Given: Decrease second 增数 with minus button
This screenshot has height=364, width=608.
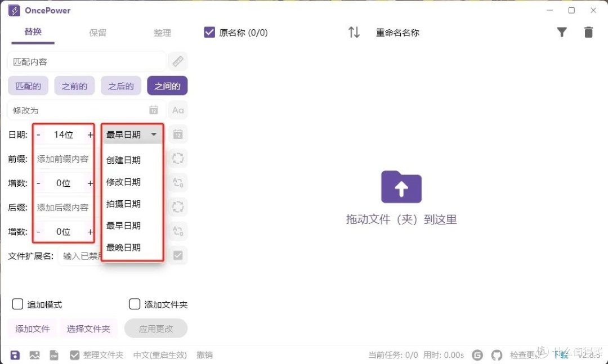Looking at the screenshot, I should coord(38,231).
